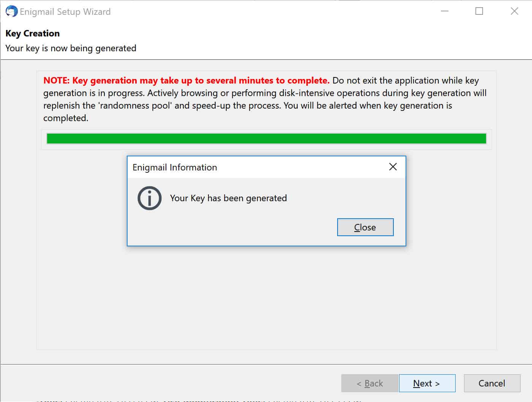532x402 pixels.
Task: Click the 'Enigmail Setup Wizard' window title
Action: [x=65, y=12]
